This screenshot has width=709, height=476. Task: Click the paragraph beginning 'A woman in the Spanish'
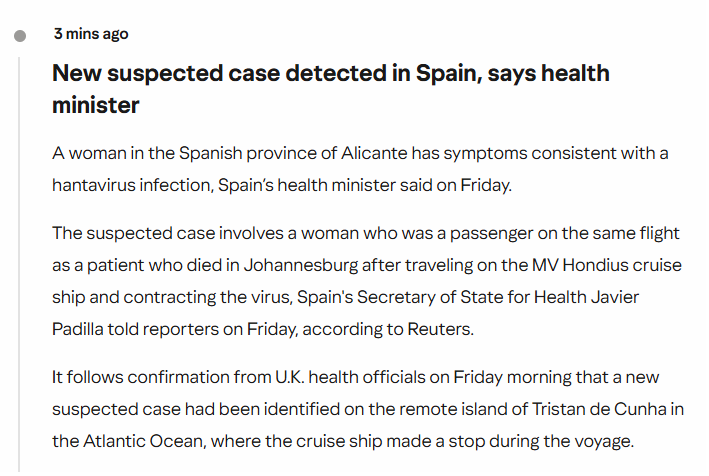pos(360,170)
